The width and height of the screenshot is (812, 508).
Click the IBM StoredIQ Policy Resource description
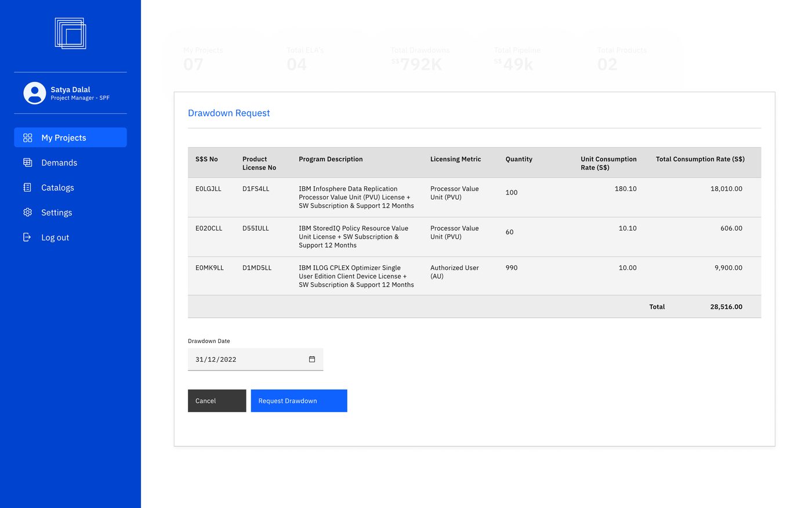pos(354,237)
